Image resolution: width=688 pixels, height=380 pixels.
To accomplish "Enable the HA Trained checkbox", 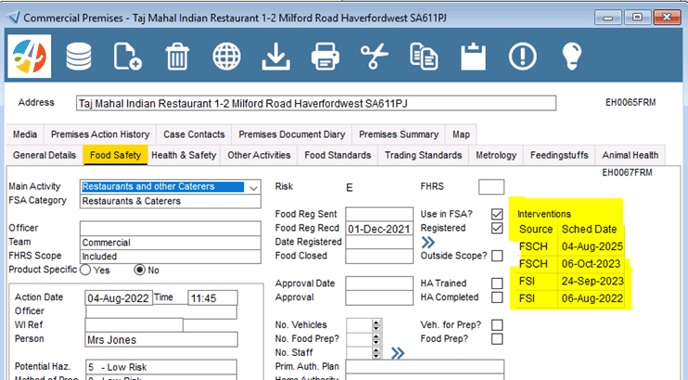I will click(x=497, y=283).
